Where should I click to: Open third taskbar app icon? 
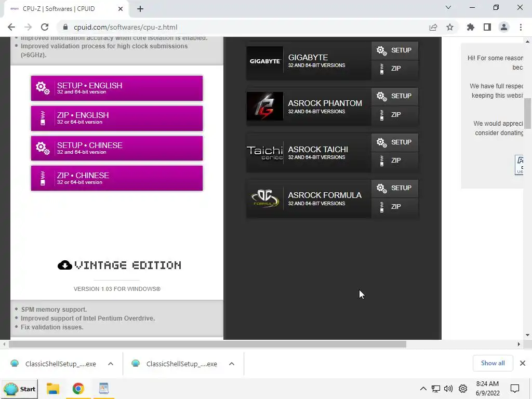pos(103,389)
